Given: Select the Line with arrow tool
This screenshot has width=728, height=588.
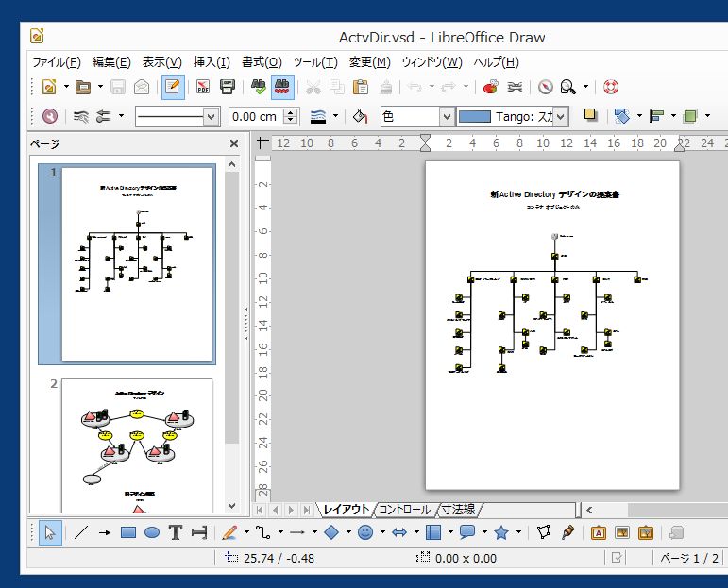Looking at the screenshot, I should pyautogui.click(x=105, y=532).
